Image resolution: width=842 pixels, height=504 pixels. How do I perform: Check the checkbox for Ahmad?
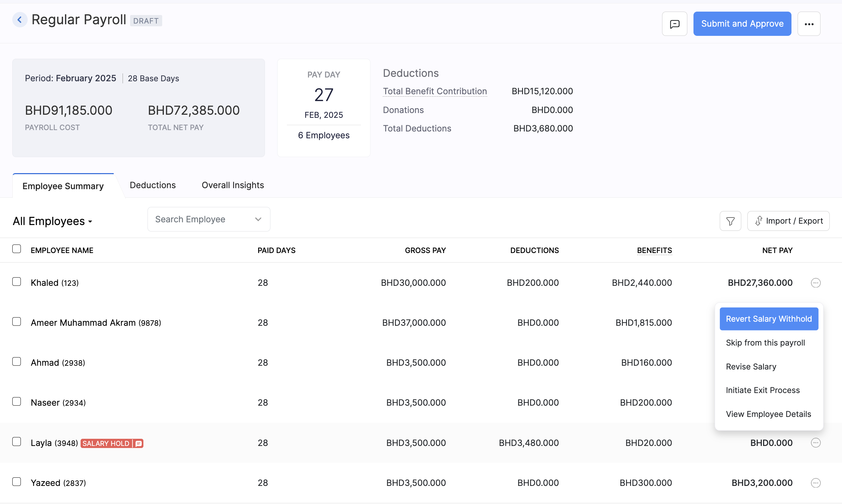pos(17,361)
